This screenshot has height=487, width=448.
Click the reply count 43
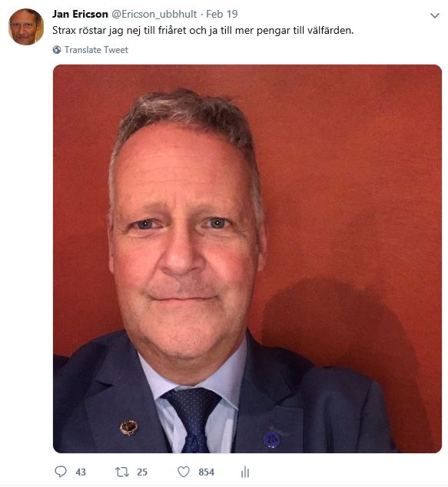coord(81,472)
